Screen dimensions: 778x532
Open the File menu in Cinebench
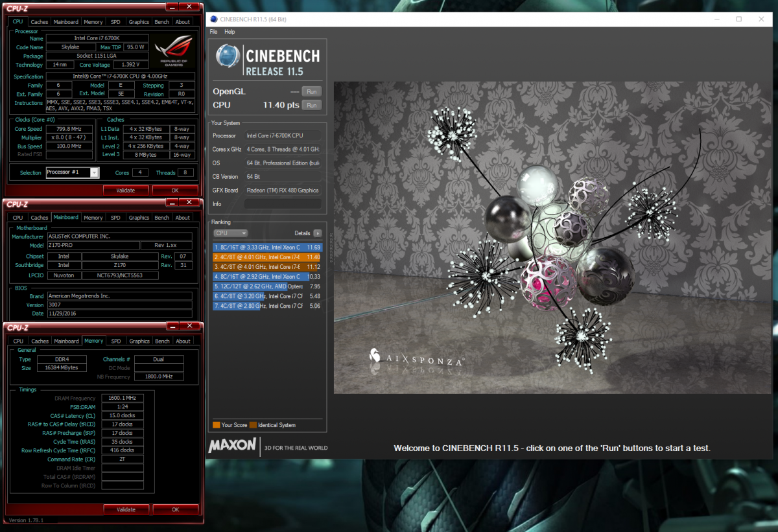[213, 32]
